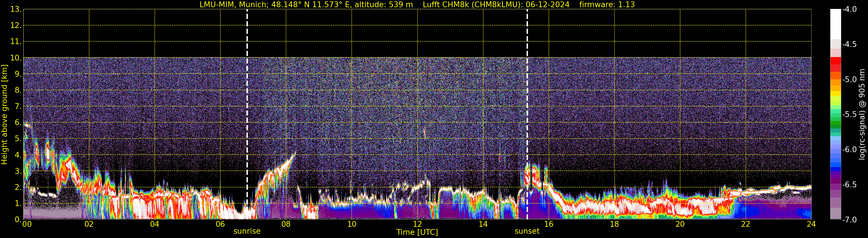Click the '4.' height axis tick label
The image size is (868, 238).
pos(18,155)
